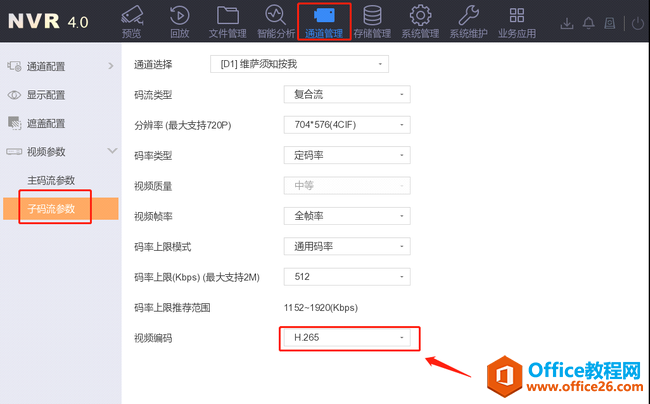Select 子码流参数 in sidebar

(x=61, y=208)
